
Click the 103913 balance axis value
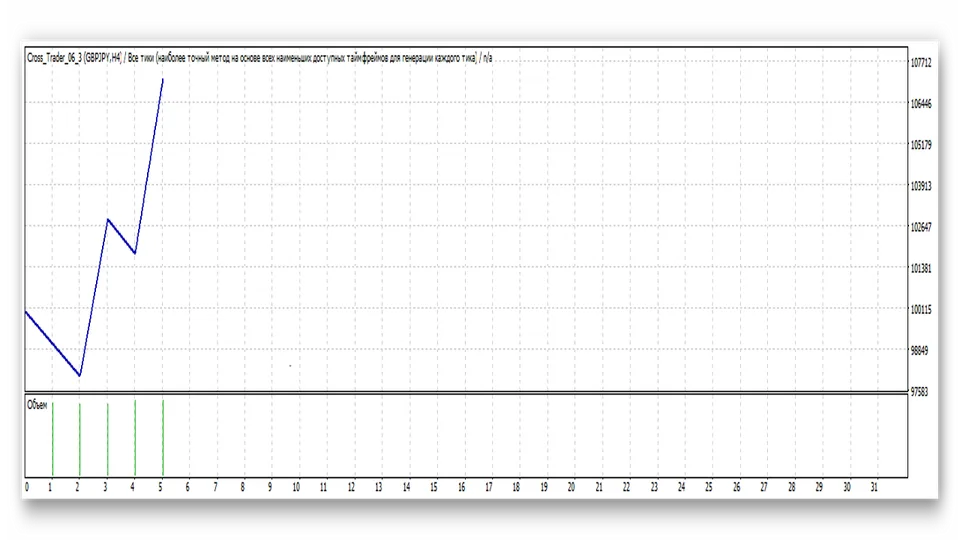921,186
